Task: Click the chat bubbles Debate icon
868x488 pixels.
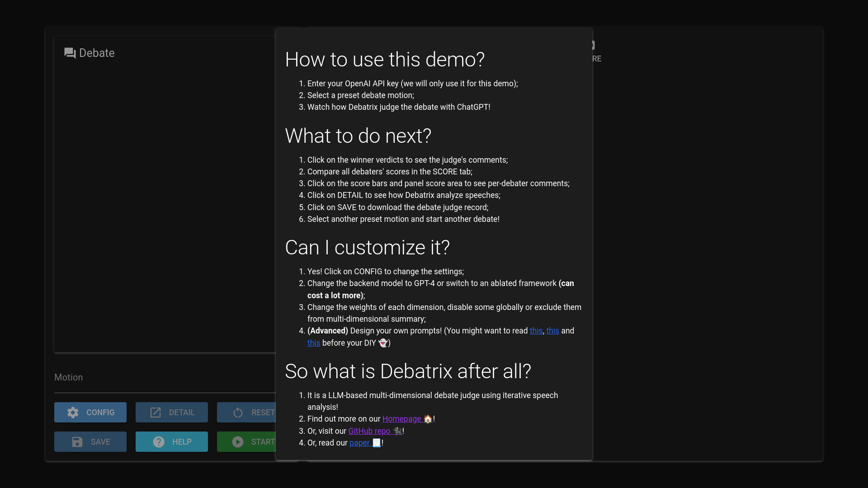Action: click(70, 53)
